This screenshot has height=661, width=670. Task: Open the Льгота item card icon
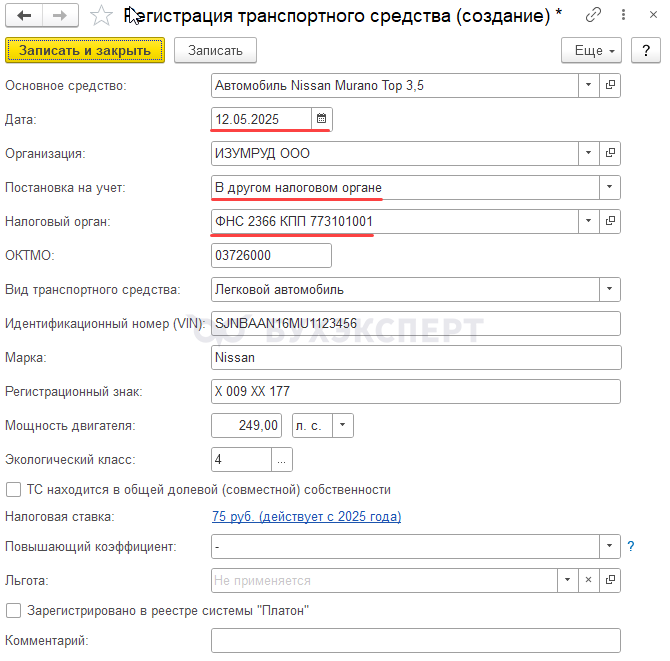coord(610,580)
